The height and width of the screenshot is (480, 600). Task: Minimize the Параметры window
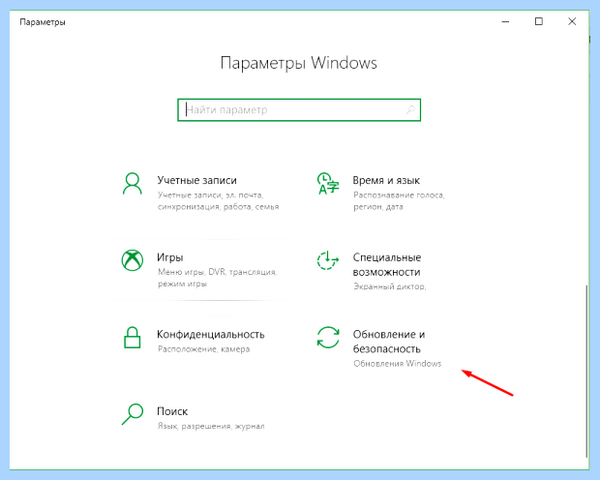pos(505,22)
